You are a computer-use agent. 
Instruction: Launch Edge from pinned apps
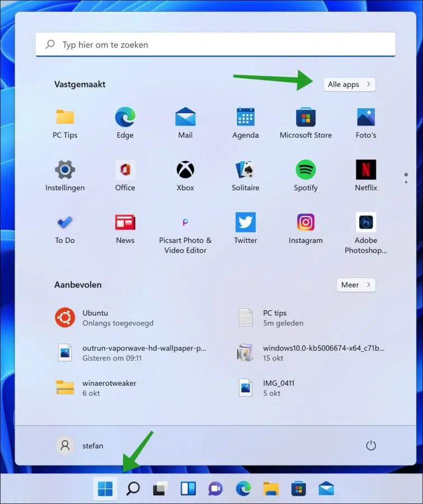(125, 123)
